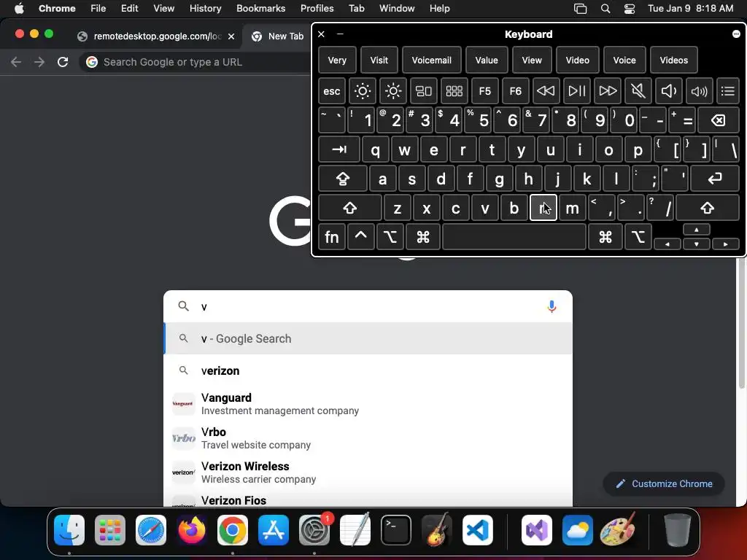Open Terminal from the Dock

396,530
